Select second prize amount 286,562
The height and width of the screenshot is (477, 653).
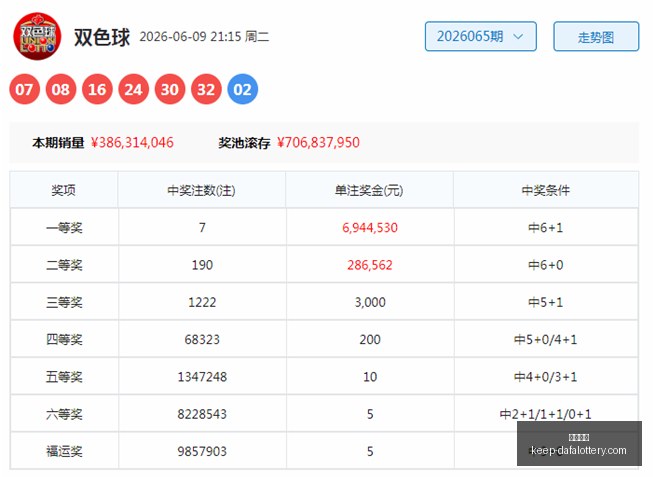pos(370,265)
